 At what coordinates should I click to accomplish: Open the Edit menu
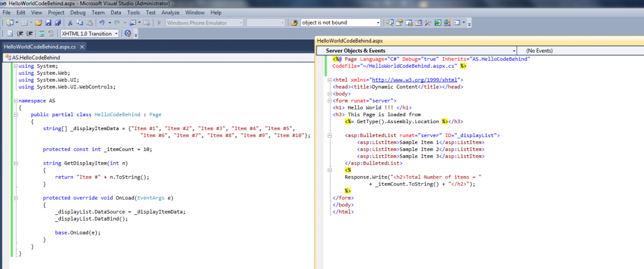click(x=21, y=13)
